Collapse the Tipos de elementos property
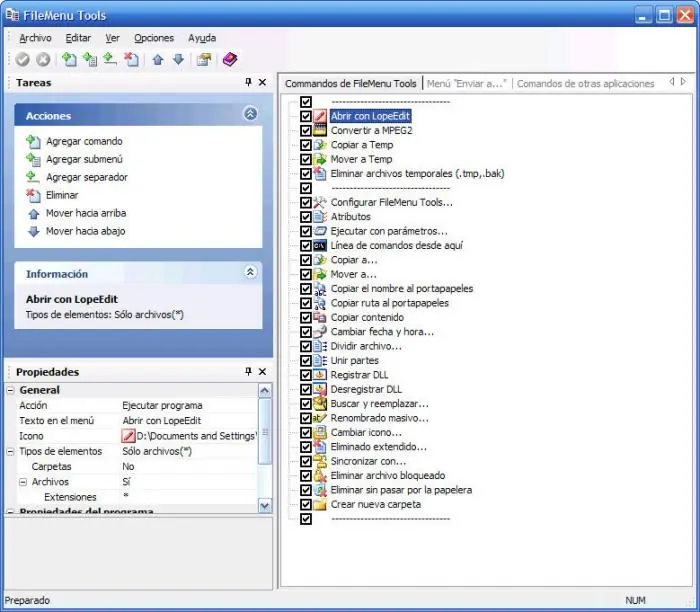The image size is (700, 612). coord(10,452)
